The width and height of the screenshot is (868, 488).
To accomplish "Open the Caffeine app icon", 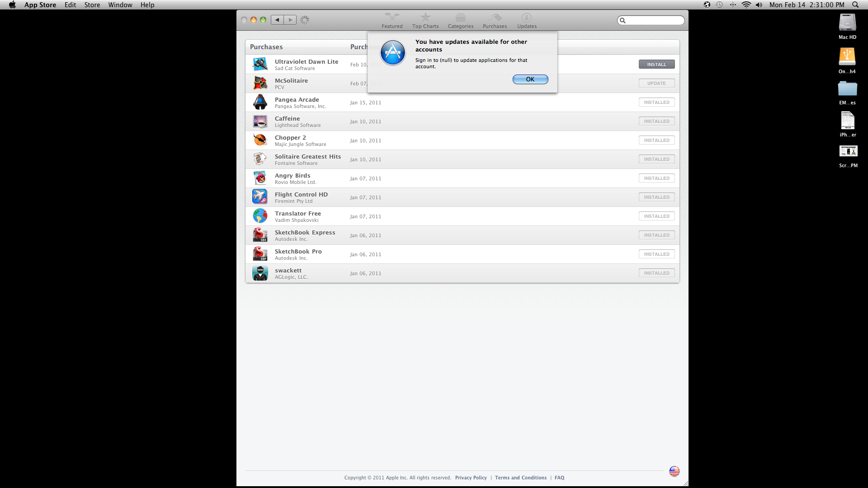I will point(260,121).
